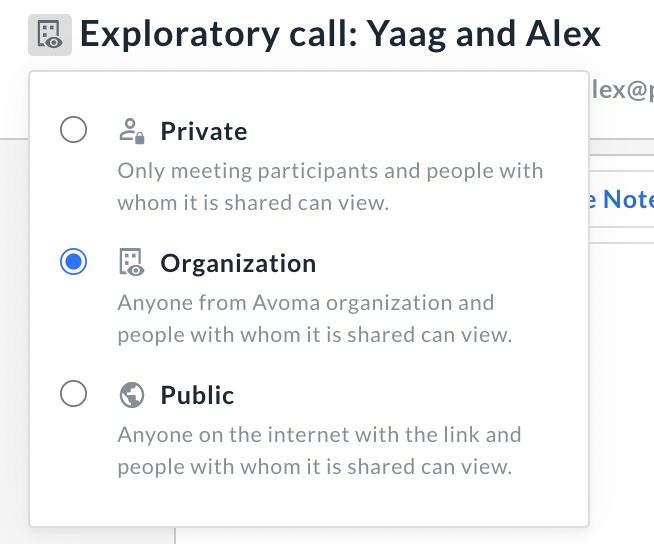654x544 pixels.
Task: Click the description mentioning Avoma organization
Action: pos(315,318)
